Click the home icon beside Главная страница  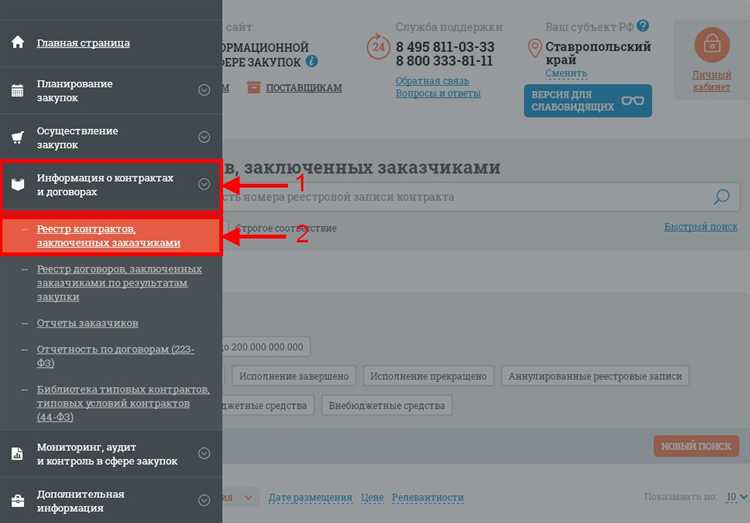point(17,43)
